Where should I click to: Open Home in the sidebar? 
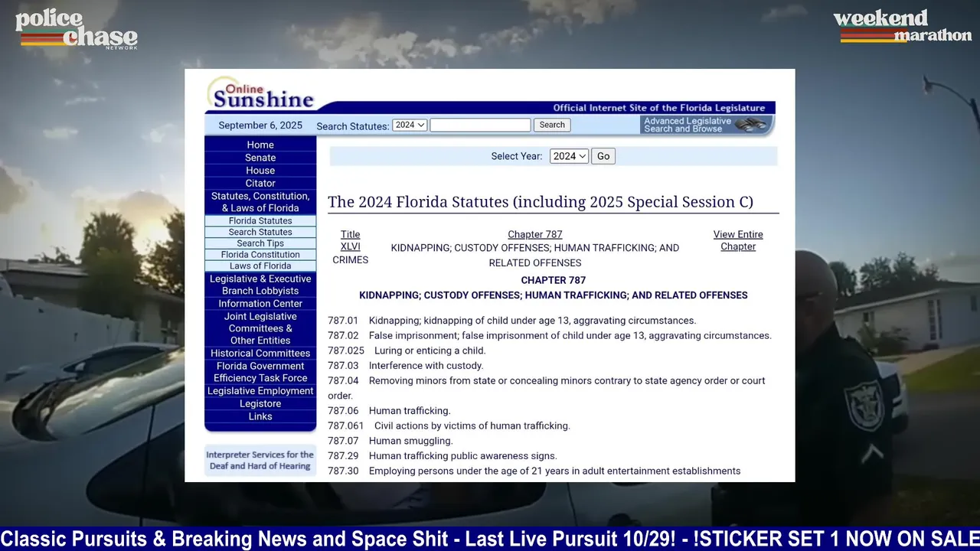[260, 145]
